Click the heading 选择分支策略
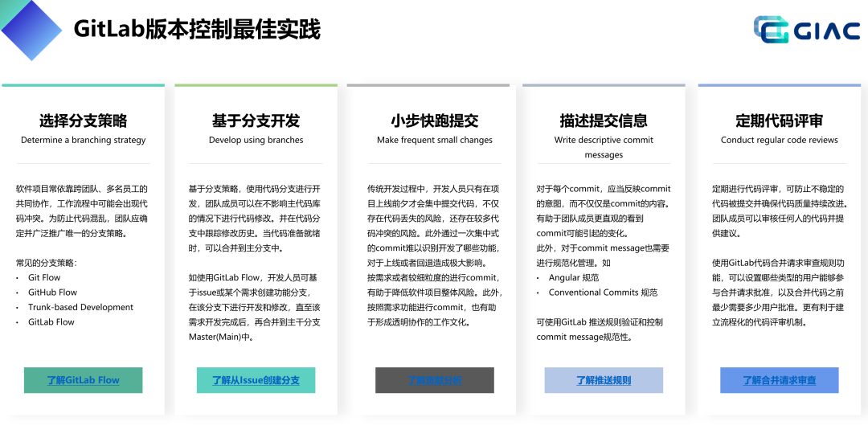The height and width of the screenshot is (438, 868). tap(83, 121)
